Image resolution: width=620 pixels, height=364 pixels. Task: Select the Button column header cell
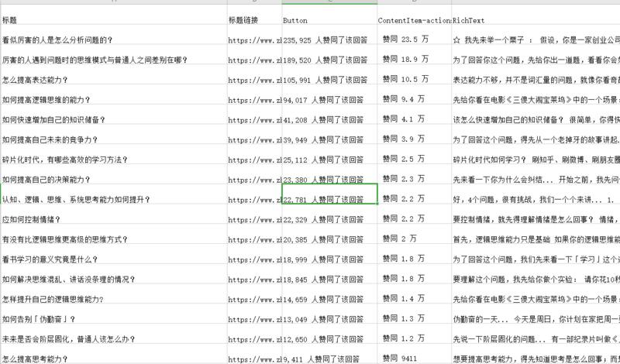[x=329, y=19]
